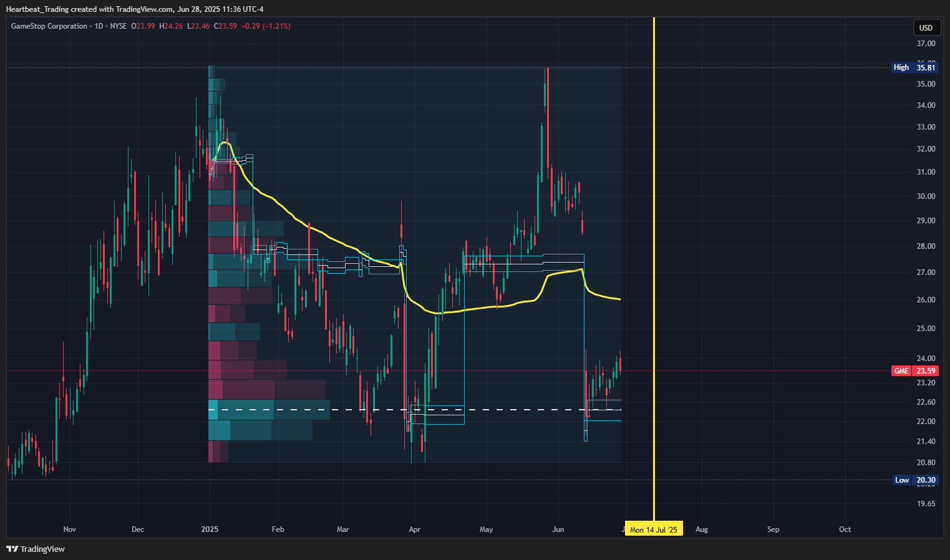Select the close value C23.59 in the legend
This screenshot has height=560, width=950.
pyautogui.click(x=225, y=26)
